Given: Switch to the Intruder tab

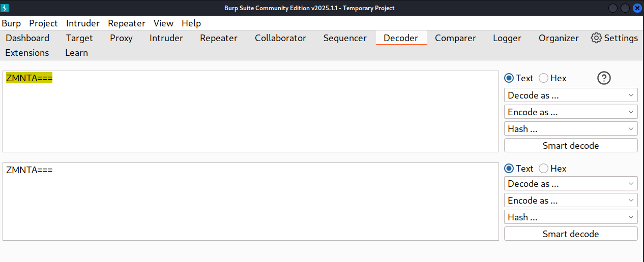Looking at the screenshot, I should click(x=166, y=38).
